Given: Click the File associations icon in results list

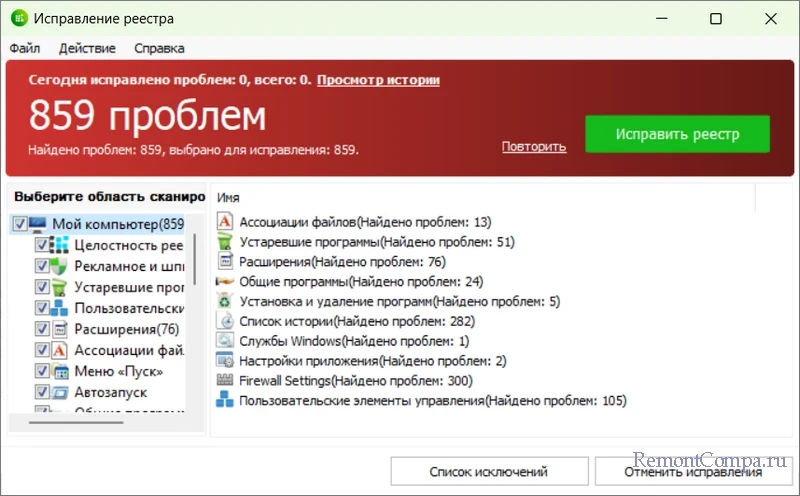Looking at the screenshot, I should coord(225,221).
